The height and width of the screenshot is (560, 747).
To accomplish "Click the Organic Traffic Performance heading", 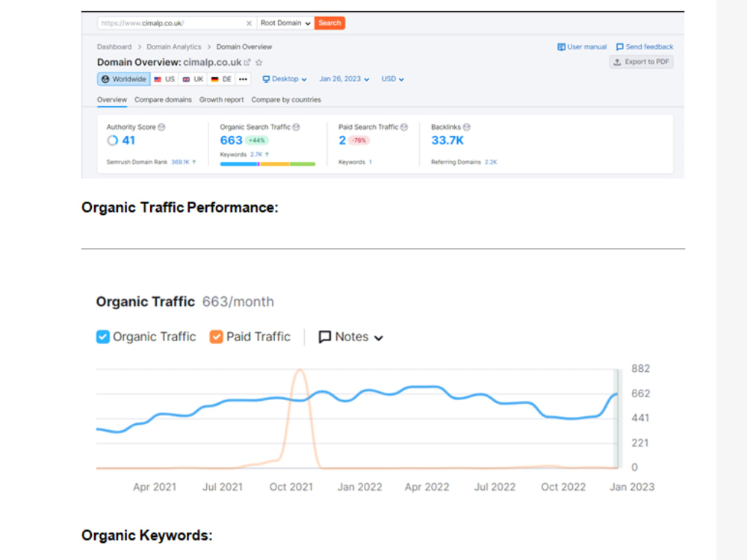I will (179, 208).
